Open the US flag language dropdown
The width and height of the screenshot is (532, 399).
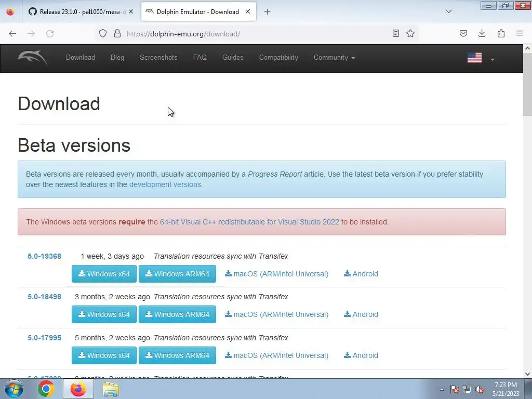pos(481,58)
